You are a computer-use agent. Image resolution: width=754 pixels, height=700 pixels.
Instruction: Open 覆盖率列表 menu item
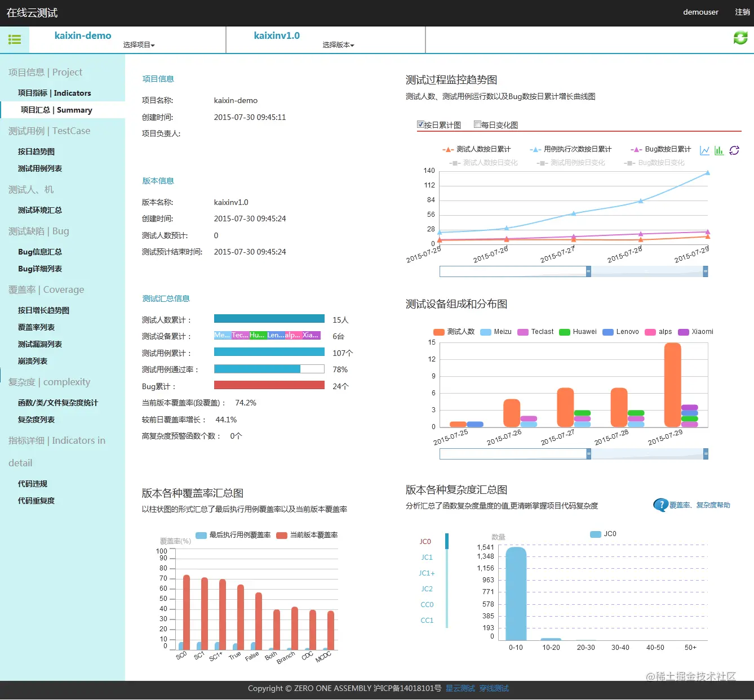36,327
